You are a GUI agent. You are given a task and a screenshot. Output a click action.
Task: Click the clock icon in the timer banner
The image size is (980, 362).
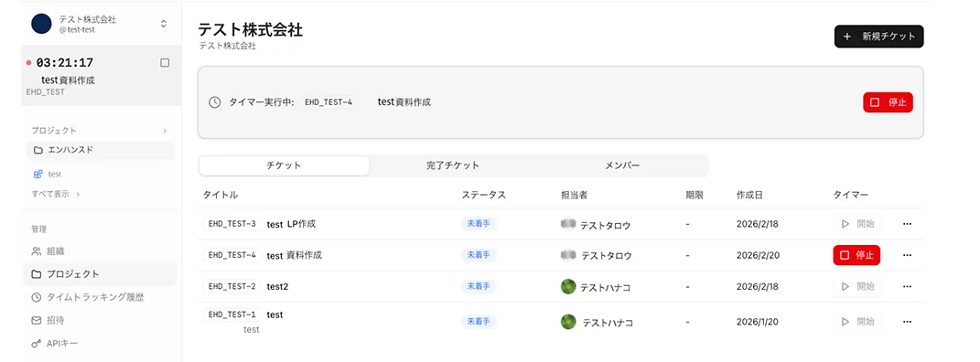click(x=214, y=101)
